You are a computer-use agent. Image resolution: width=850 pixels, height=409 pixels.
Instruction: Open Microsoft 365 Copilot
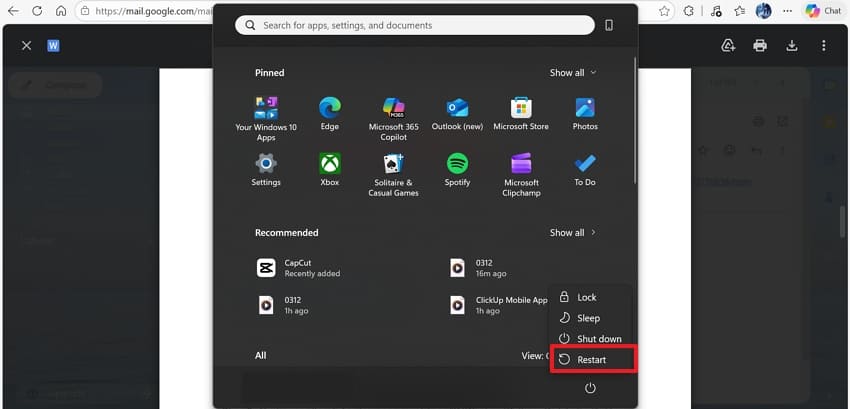[x=394, y=119]
